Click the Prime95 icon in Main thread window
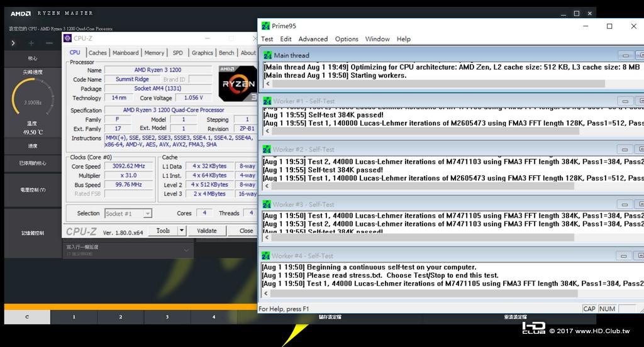The width and height of the screenshot is (644, 347). pos(268,55)
